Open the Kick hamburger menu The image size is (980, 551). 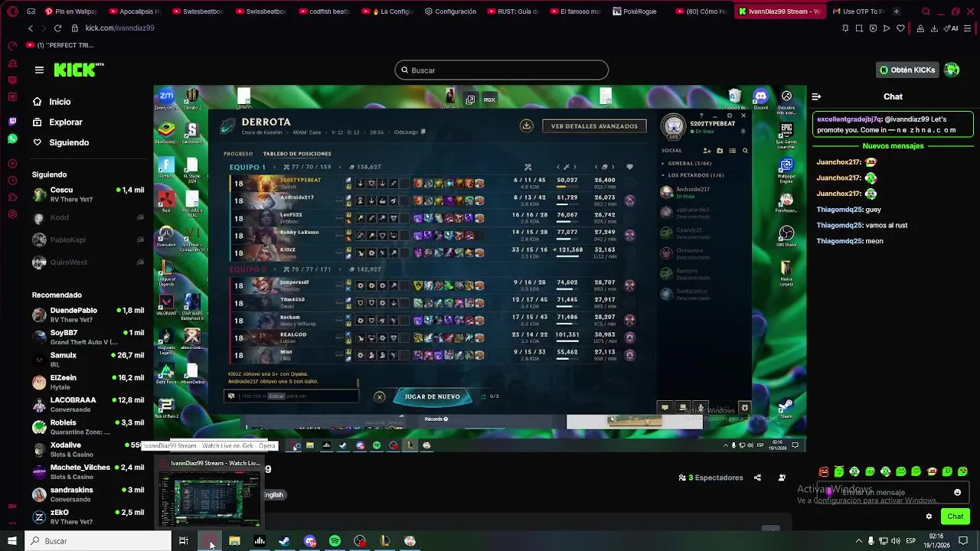click(x=39, y=70)
